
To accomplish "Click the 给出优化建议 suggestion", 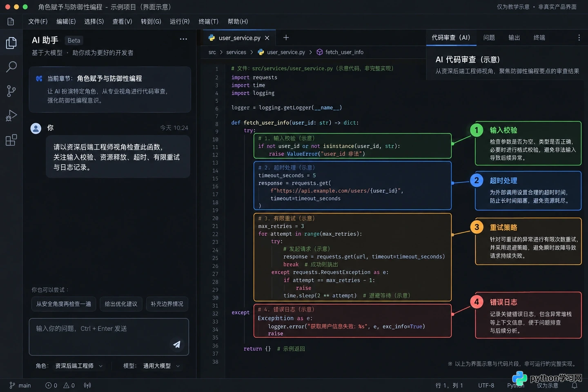I will tap(121, 304).
